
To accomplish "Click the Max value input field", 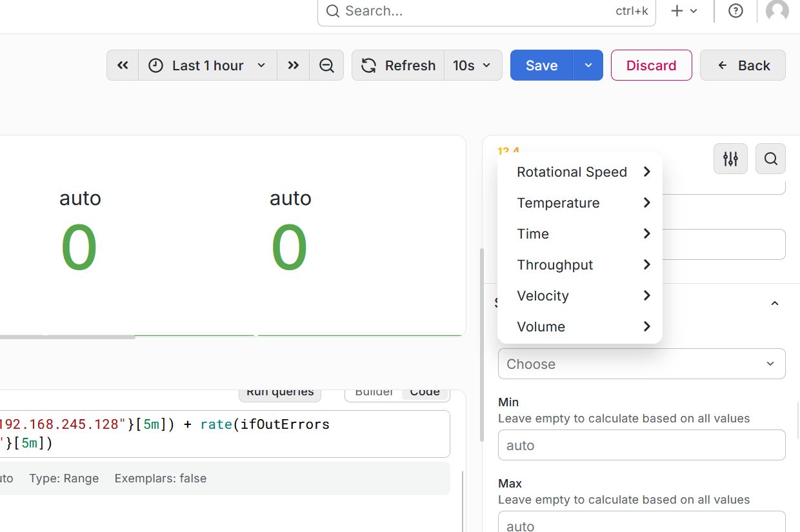I will pos(641,522).
